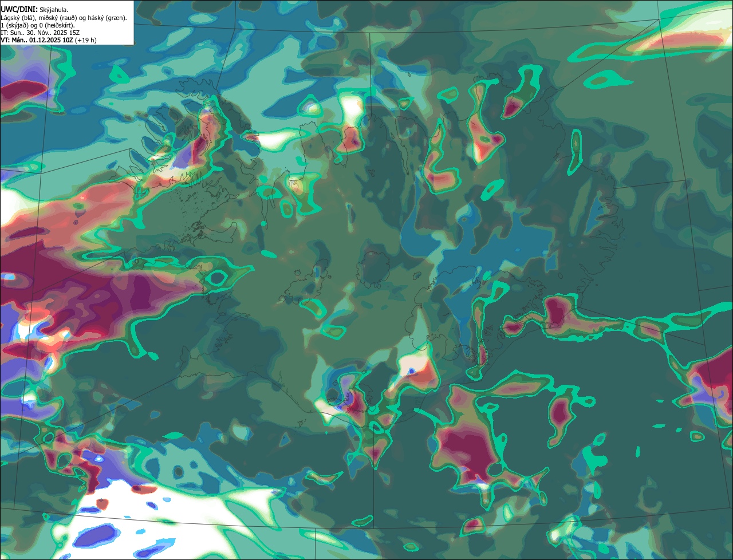Click the "Lágský (blá)" legend text
Screen dimensions: 733x560
pos(17,18)
